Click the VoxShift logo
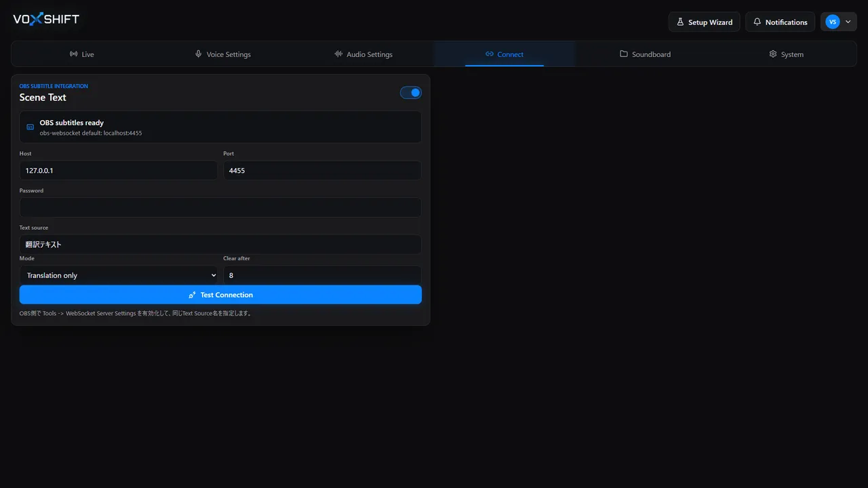The width and height of the screenshot is (868, 488). (46, 19)
